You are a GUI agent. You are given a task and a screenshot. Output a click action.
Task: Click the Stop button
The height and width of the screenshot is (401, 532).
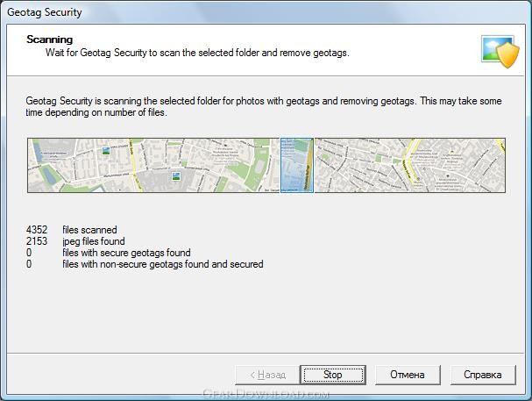pos(333,375)
